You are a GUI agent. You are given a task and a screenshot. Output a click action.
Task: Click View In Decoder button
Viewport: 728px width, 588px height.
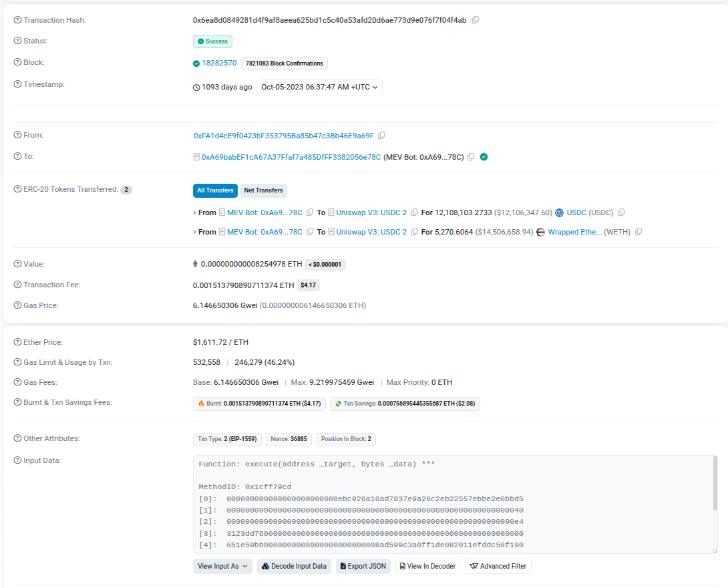pyautogui.click(x=427, y=566)
